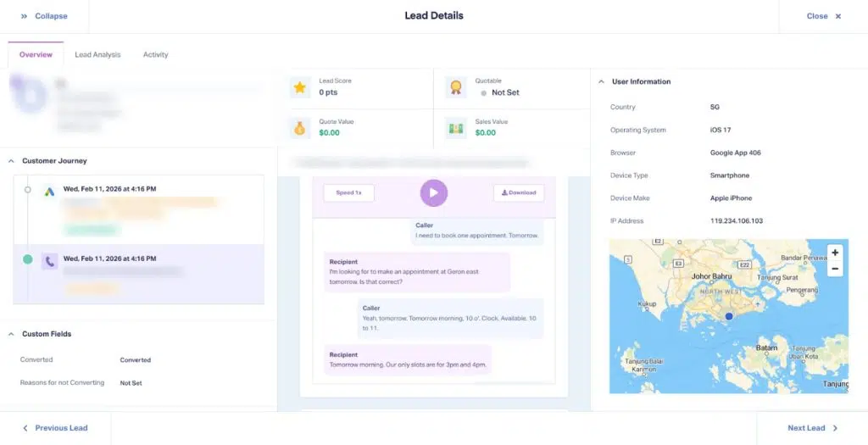This screenshot has height=445, width=868.
Task: Click the Lead Score star icon
Action: coord(299,87)
